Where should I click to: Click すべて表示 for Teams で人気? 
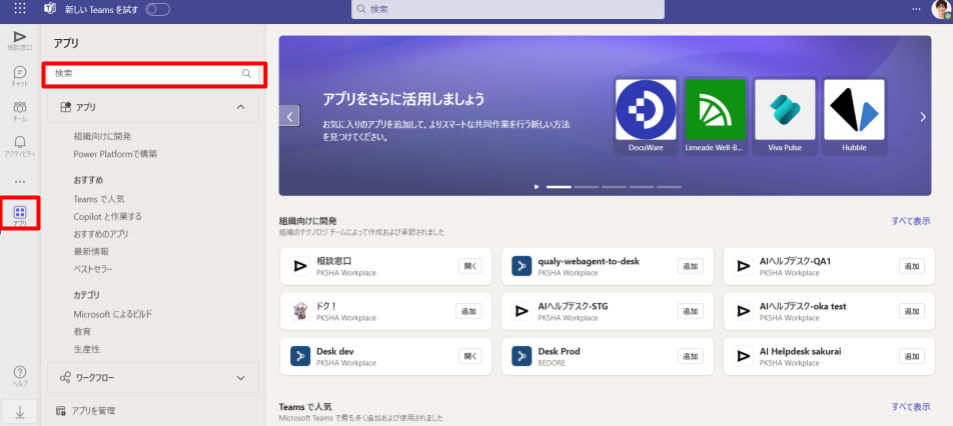pos(910,407)
